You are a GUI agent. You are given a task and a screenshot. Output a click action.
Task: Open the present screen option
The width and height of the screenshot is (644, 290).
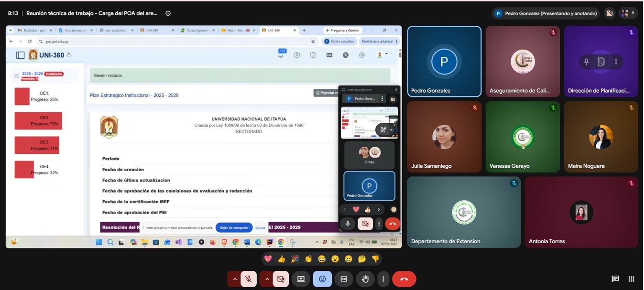click(301, 279)
